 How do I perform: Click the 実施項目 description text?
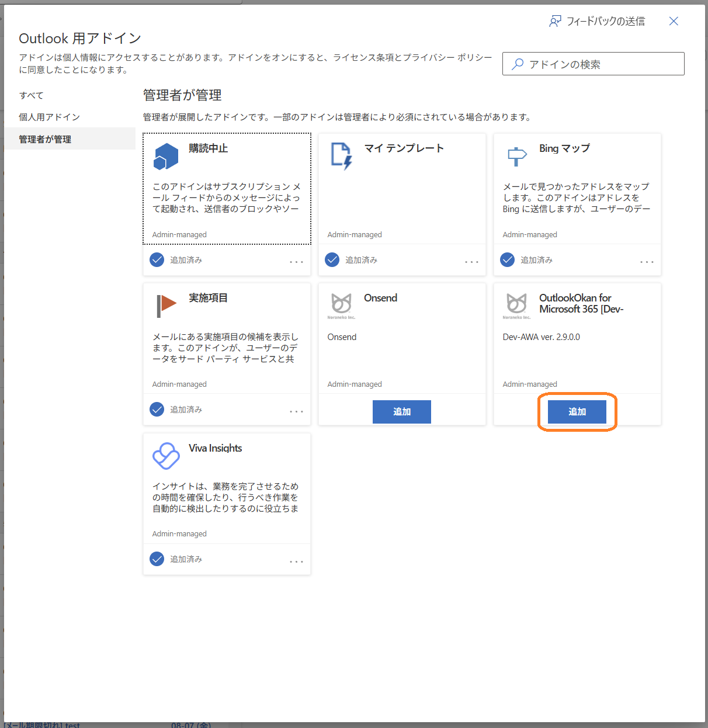tap(225, 348)
